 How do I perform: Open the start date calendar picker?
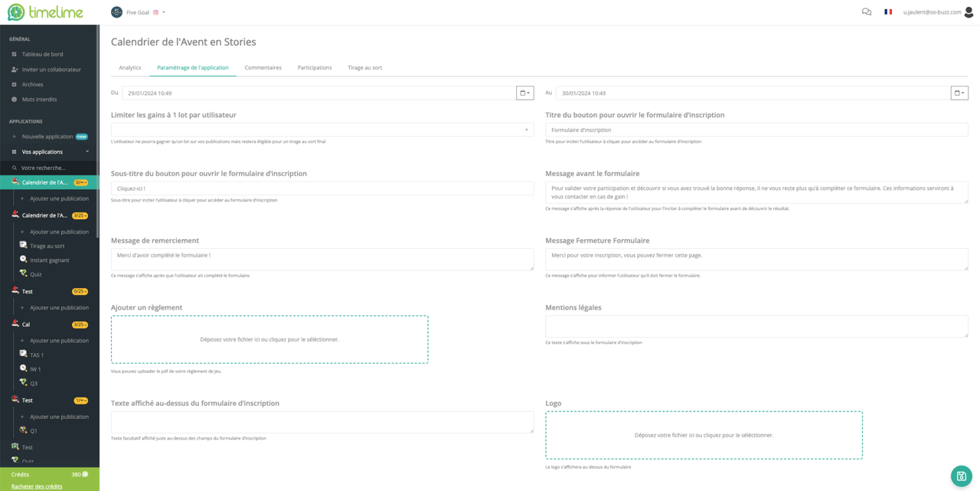tap(525, 93)
